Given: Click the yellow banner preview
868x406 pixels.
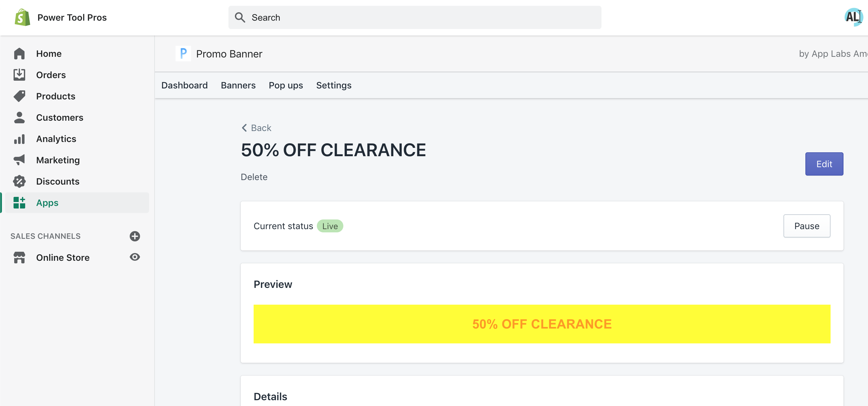Looking at the screenshot, I should [x=541, y=324].
